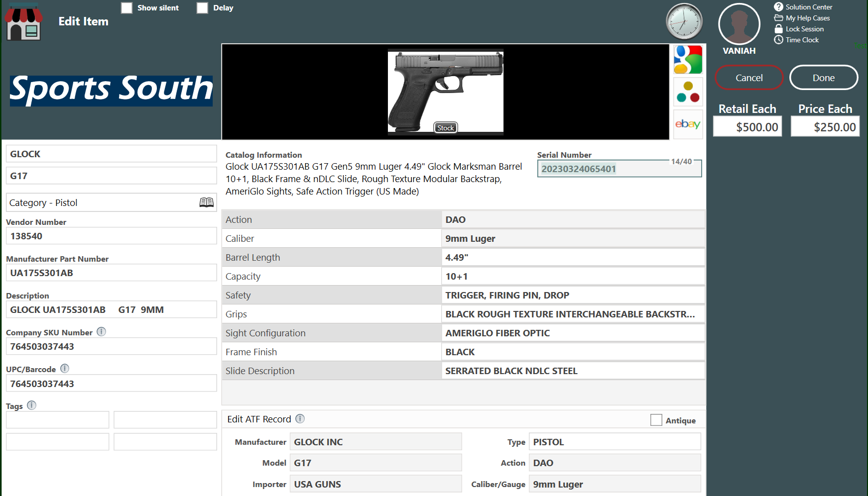Screen dimensions: 868x496
Task: Edit the Capacity value 10+1
Action: click(573, 276)
